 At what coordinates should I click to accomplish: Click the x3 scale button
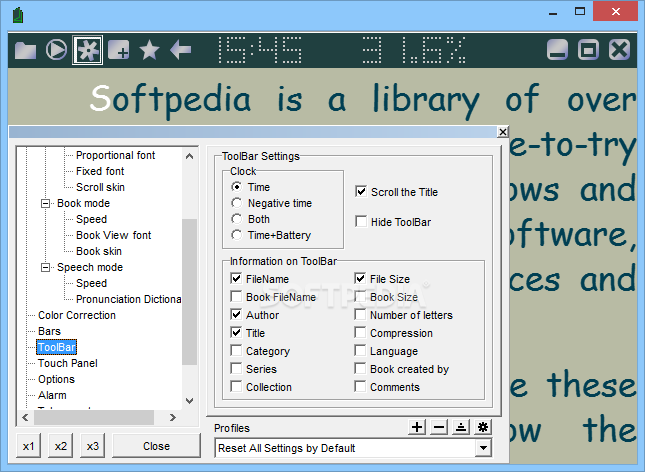coord(93,446)
